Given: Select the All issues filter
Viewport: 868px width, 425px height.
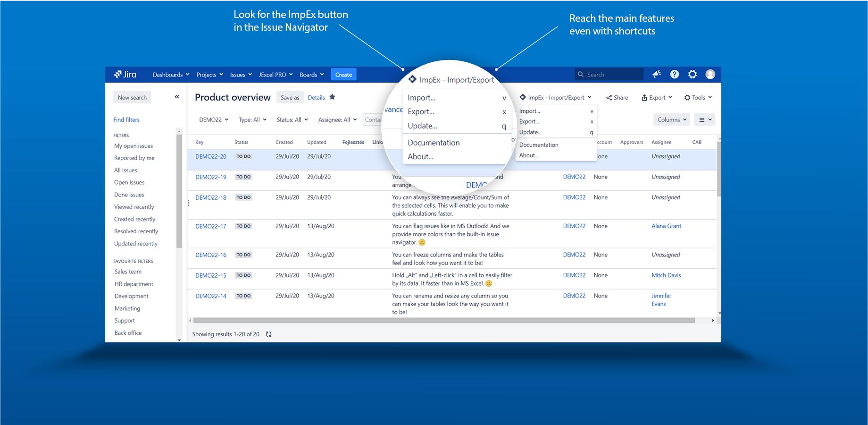Looking at the screenshot, I should pos(125,170).
